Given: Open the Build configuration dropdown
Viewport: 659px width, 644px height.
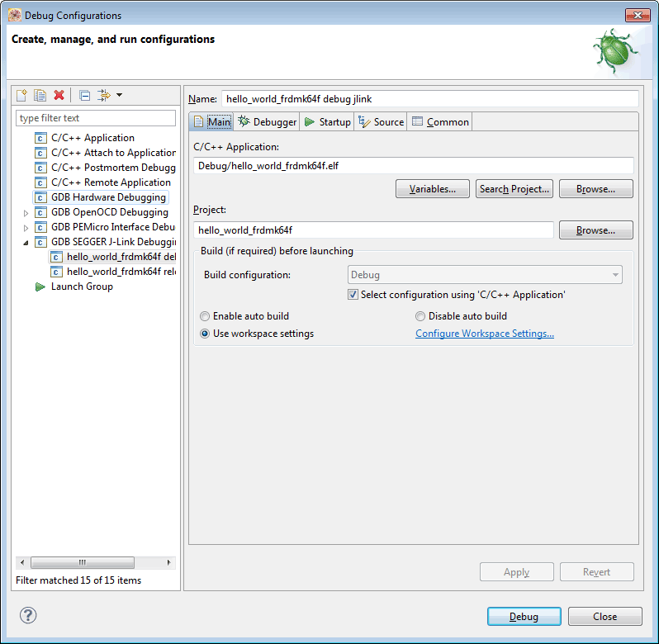Looking at the screenshot, I should [485, 275].
